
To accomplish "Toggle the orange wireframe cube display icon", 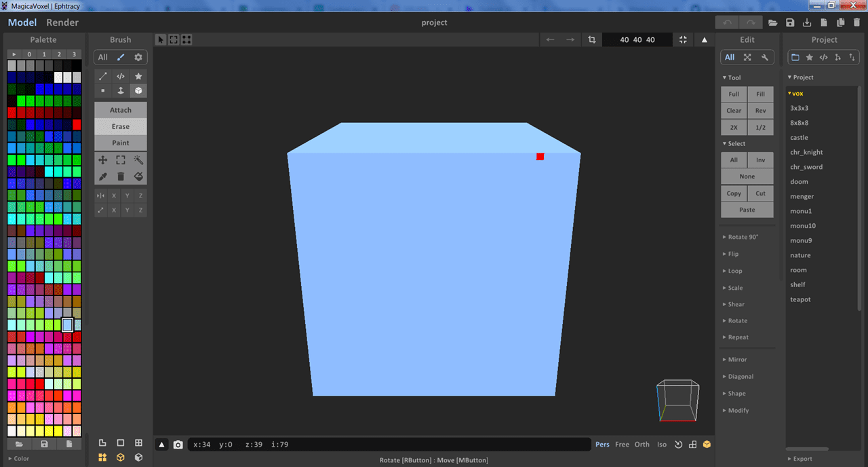I will pos(121,457).
